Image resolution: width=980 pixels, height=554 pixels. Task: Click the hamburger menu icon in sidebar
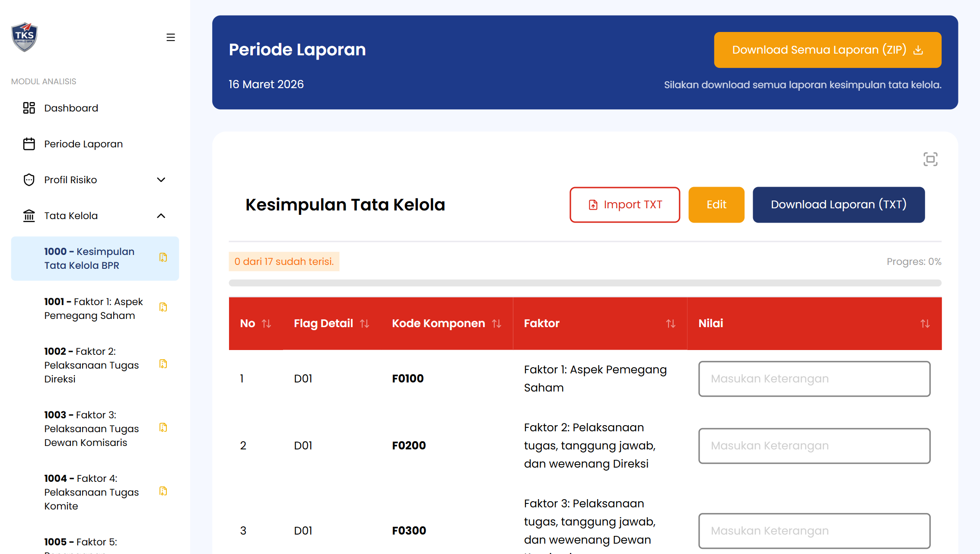click(171, 38)
